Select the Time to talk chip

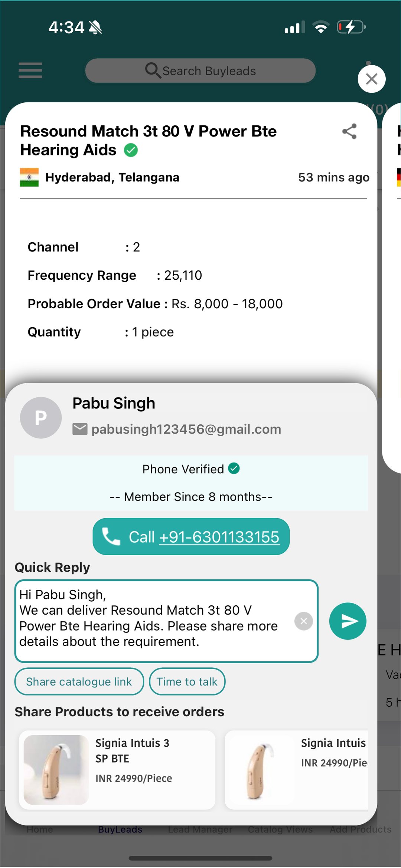pyautogui.click(x=187, y=681)
